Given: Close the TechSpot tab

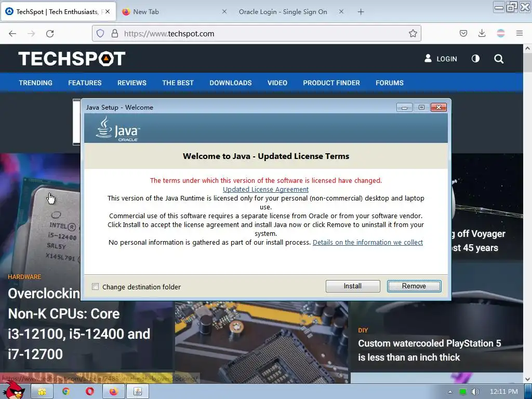Looking at the screenshot, I should tap(108, 11).
